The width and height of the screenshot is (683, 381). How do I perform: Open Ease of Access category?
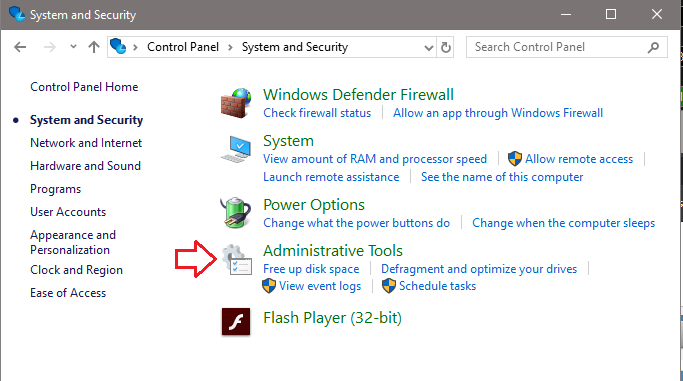(x=68, y=293)
